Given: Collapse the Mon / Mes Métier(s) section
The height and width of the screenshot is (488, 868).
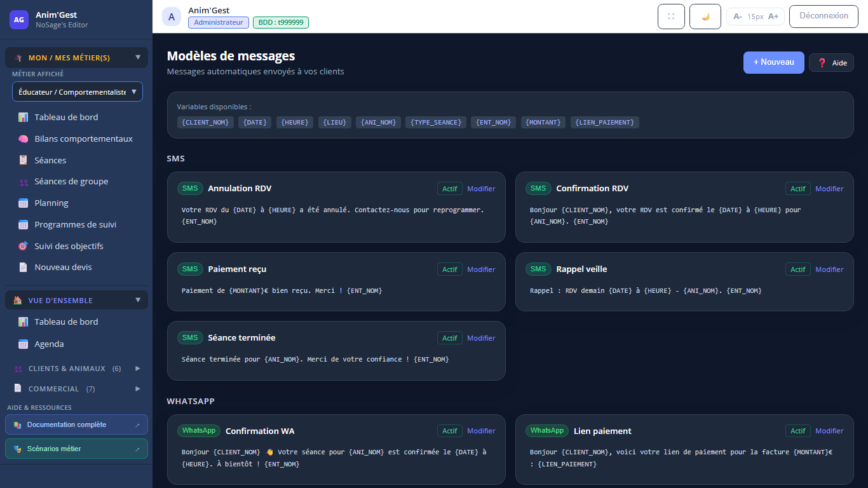Looking at the screenshot, I should pos(76,58).
